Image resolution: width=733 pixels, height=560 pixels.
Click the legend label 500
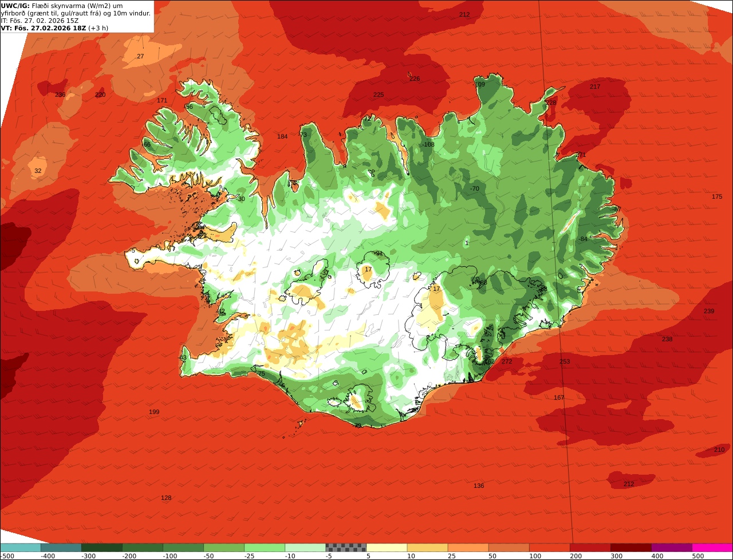coord(697,556)
